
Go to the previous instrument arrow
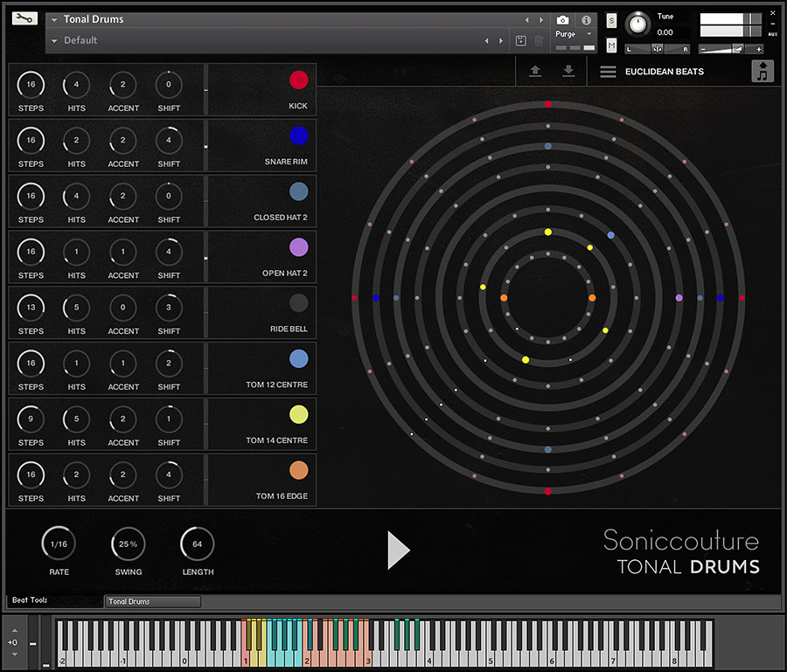pyautogui.click(x=526, y=20)
